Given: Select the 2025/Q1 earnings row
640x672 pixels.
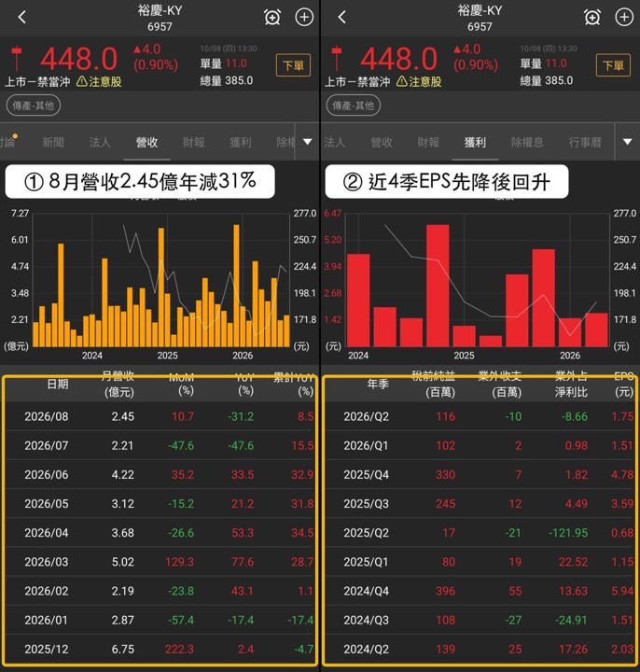Looking at the screenshot, I should 480,562.
